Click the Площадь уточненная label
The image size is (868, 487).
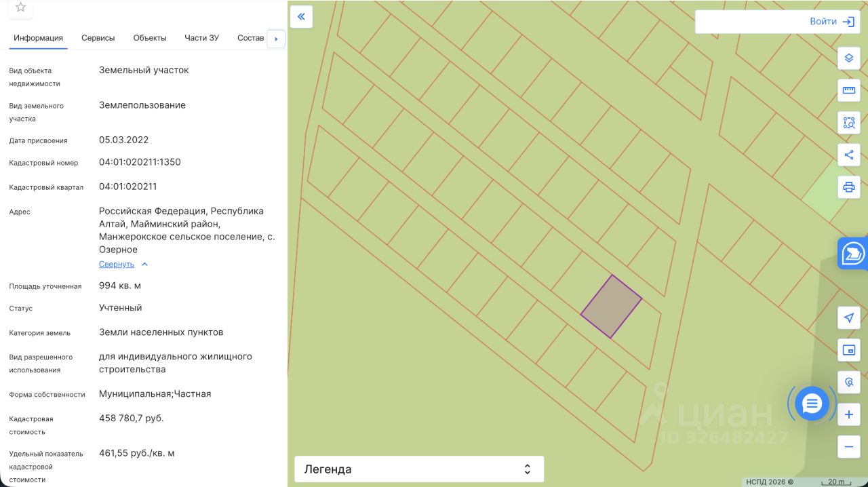pyautogui.click(x=45, y=286)
